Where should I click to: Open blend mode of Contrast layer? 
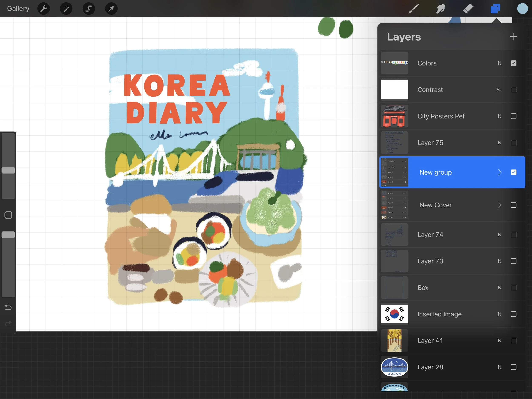coord(499,90)
